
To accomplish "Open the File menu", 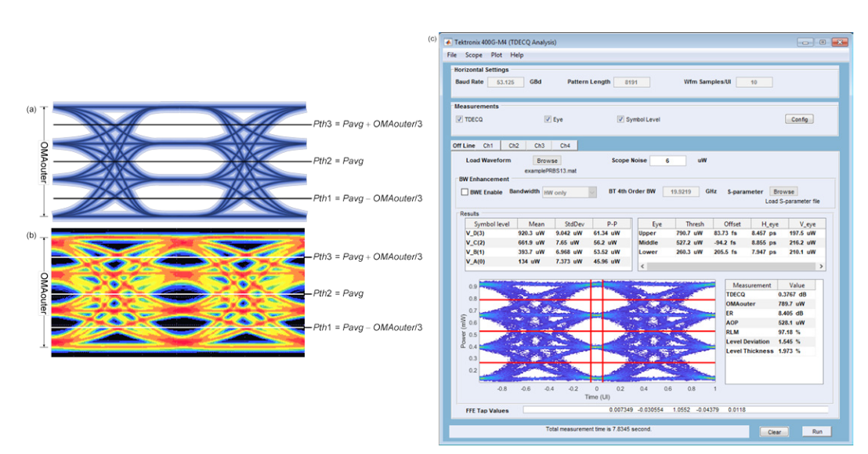I will (452, 55).
